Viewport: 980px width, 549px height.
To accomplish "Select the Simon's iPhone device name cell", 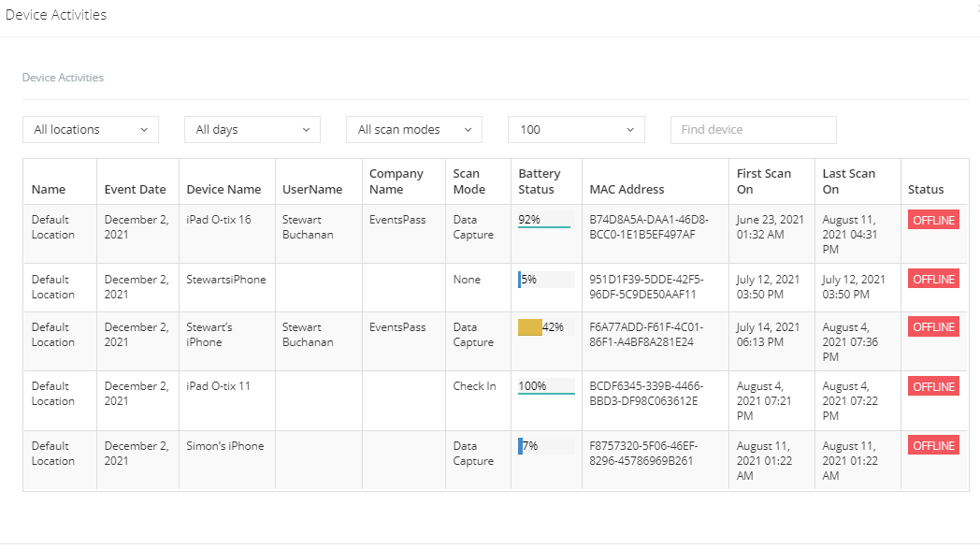I will 225,446.
